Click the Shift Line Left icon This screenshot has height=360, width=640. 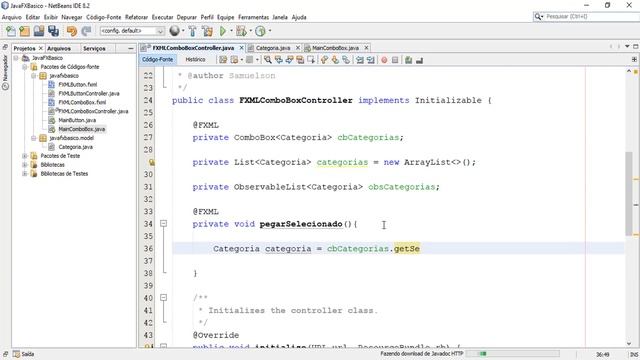click(x=360, y=60)
